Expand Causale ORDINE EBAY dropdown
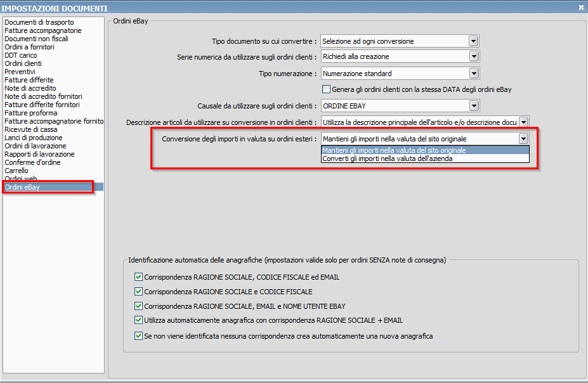This screenshot has height=383, width=588. [474, 106]
